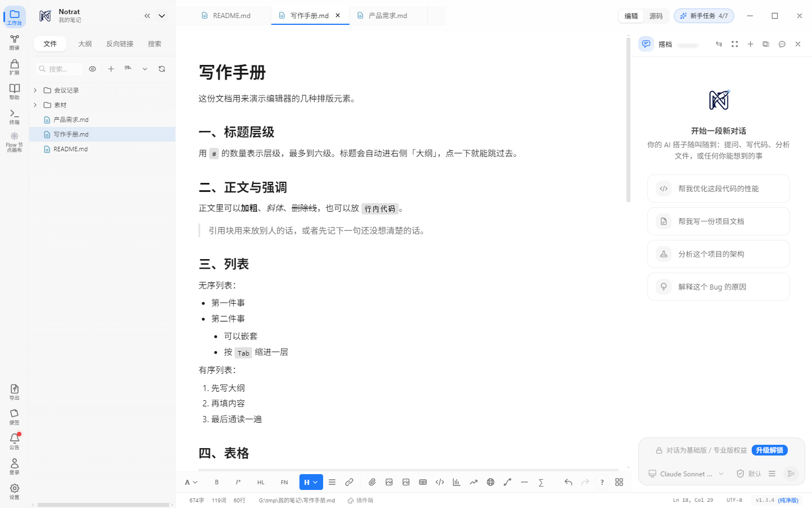The width and height of the screenshot is (812, 508).
Task: Toggle the eye icon in the file panel
Action: point(92,69)
